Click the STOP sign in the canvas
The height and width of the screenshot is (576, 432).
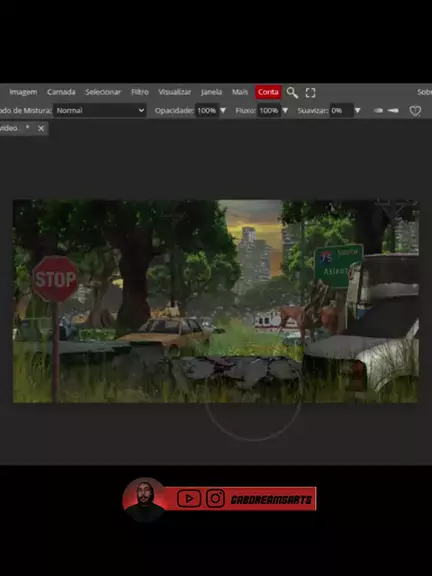click(x=55, y=279)
